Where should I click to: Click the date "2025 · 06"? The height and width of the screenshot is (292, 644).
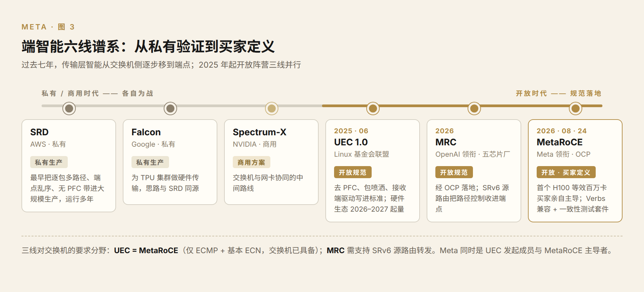[x=351, y=131]
